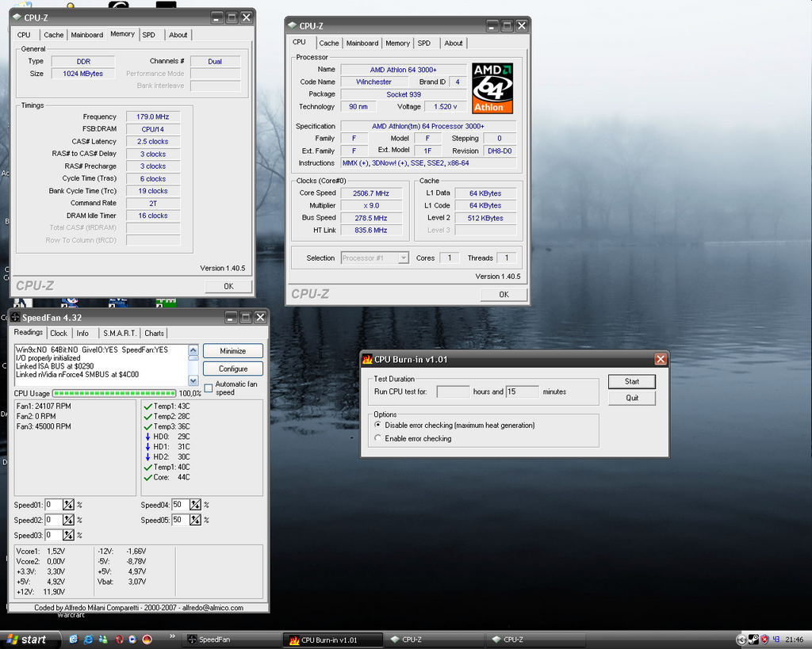The width and height of the screenshot is (812, 649).
Task: Click the CPU Usage progress bar in SpeedFan
Action: click(x=114, y=393)
